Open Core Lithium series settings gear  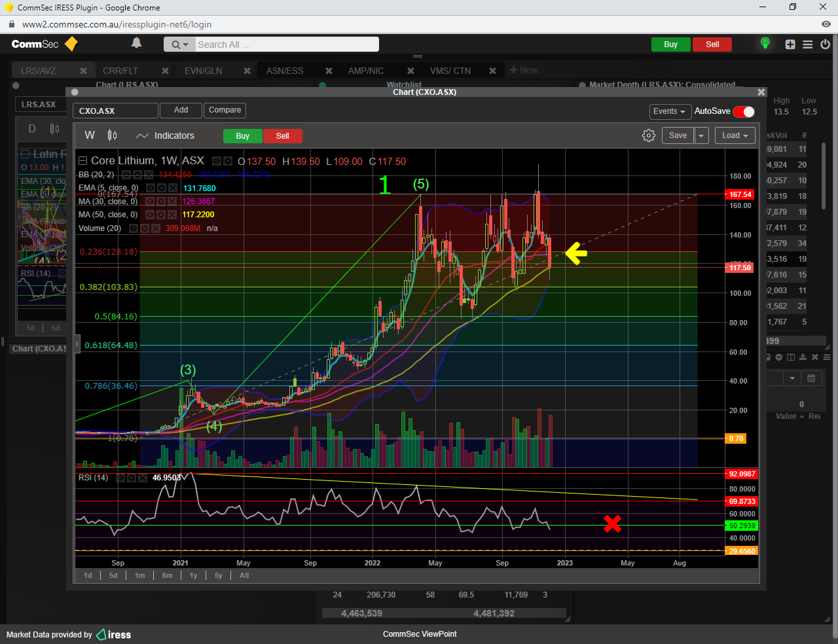click(227, 161)
